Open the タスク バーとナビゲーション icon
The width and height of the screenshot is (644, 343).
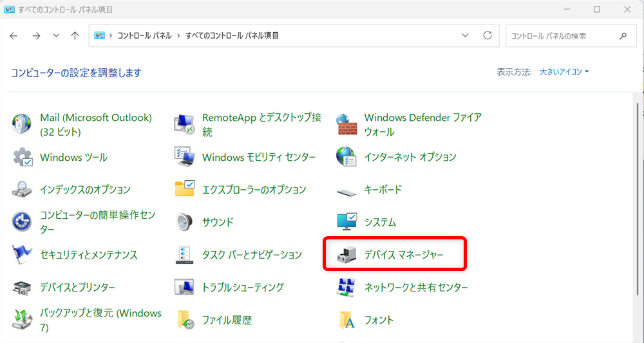pos(184,255)
